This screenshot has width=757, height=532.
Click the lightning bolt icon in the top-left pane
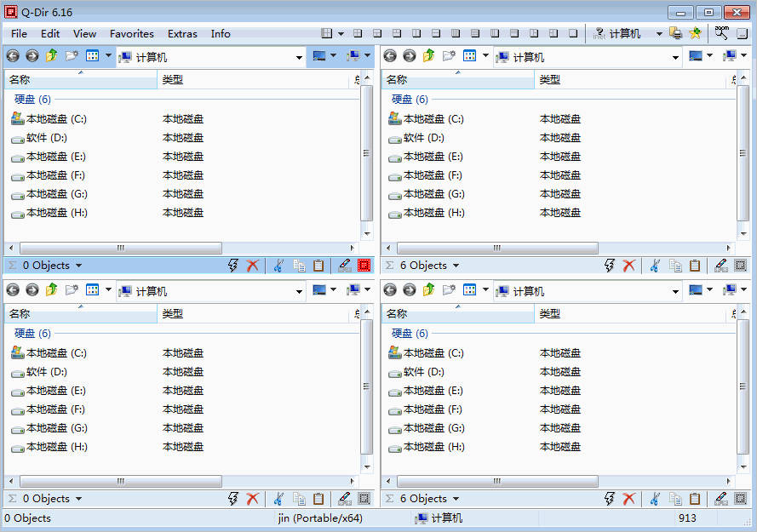coord(233,266)
